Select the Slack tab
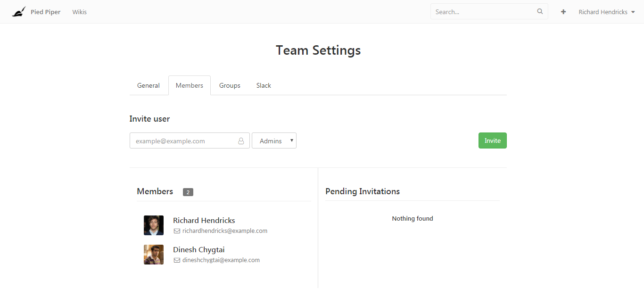Screen dimensions: 644x289 [264, 85]
